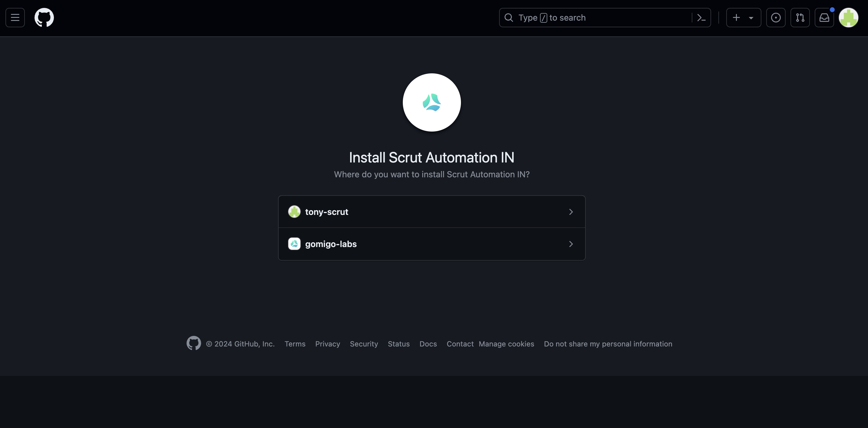The image size is (868, 428).
Task: Click the 'Install Scrut Automation IN' heading
Action: [432, 158]
